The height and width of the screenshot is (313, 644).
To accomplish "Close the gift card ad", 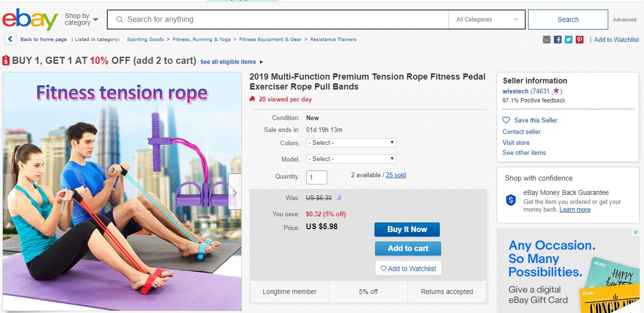I will click(635, 232).
